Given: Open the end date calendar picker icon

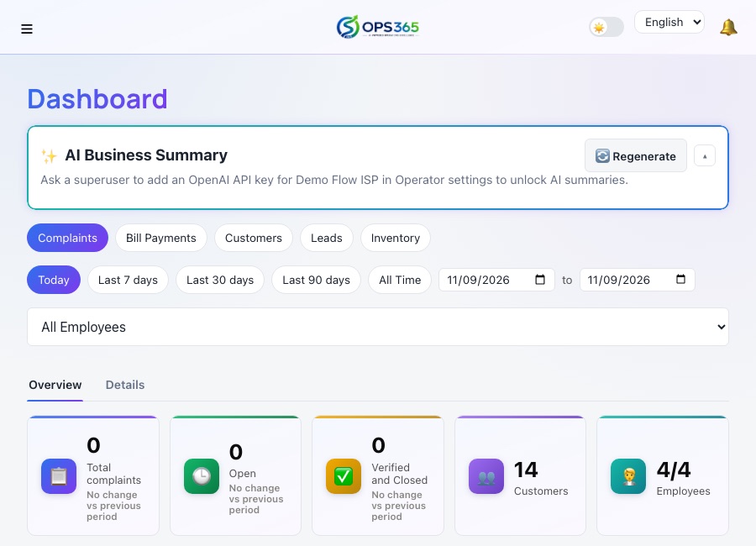Looking at the screenshot, I should coord(680,279).
